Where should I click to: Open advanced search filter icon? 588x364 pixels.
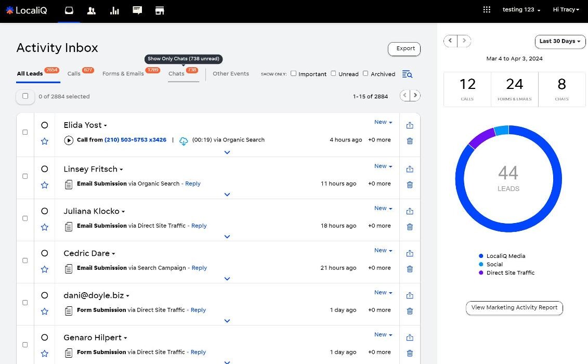click(407, 74)
